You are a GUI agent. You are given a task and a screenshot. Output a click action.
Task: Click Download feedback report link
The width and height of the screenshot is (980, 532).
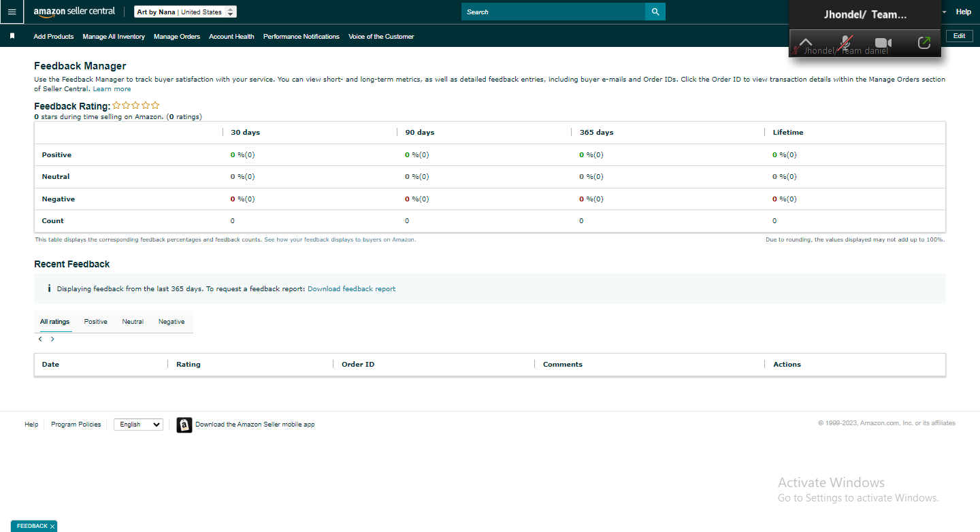pyautogui.click(x=351, y=288)
